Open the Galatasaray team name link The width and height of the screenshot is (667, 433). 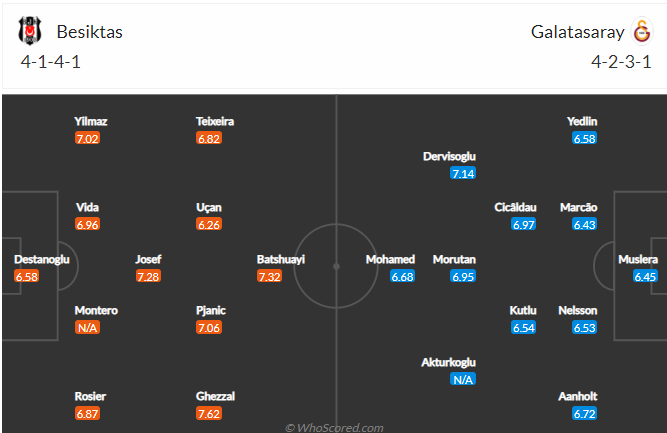click(x=578, y=32)
